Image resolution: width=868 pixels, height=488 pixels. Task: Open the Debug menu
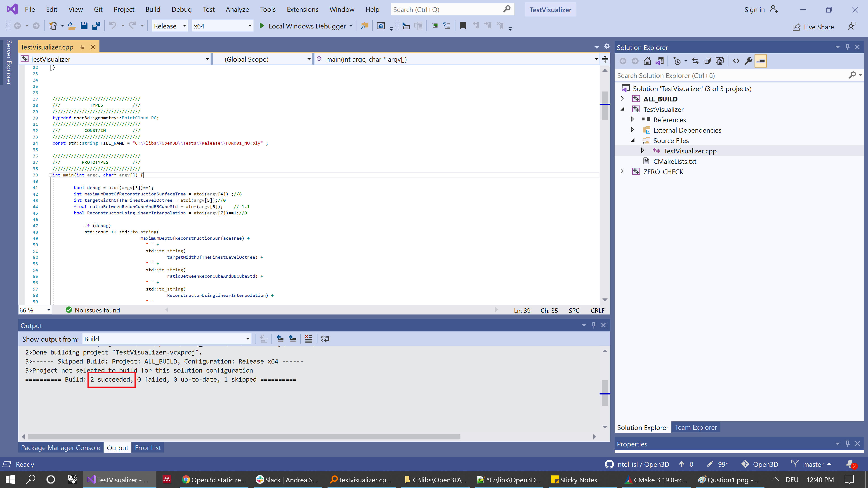tap(181, 9)
